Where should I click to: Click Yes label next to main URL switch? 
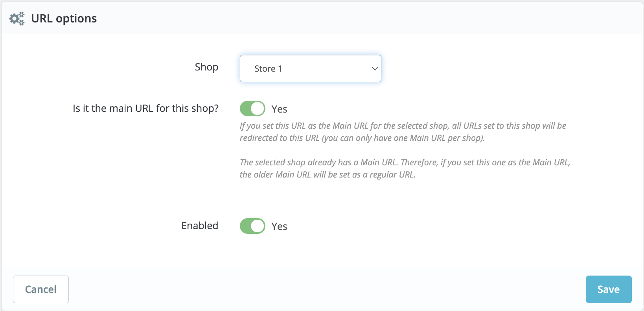point(279,109)
